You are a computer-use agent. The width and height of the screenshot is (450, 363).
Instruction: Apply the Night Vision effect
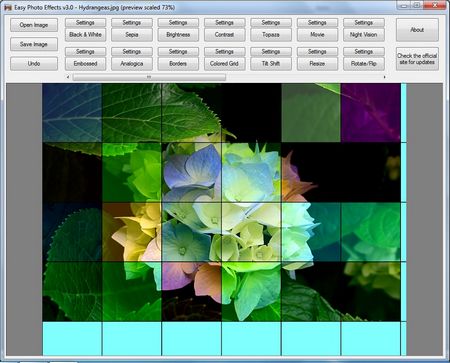(x=364, y=35)
